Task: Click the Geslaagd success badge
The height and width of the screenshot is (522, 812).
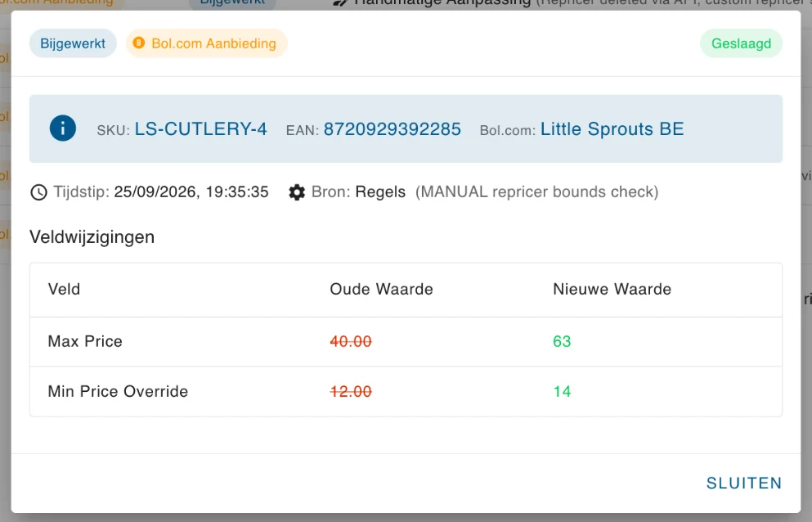Action: click(741, 43)
